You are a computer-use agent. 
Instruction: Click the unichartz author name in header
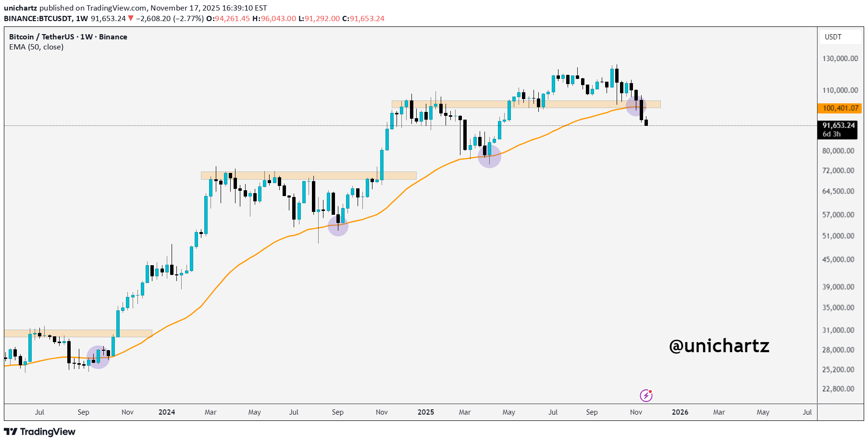(20, 8)
